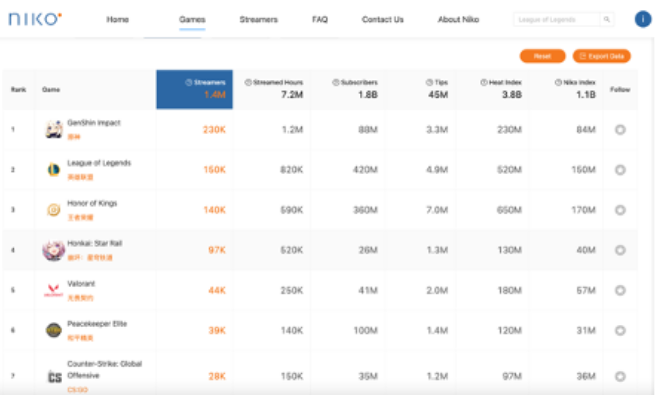Open the FAQ nav item
Image resolution: width=655 pixels, height=395 pixels.
coord(320,20)
